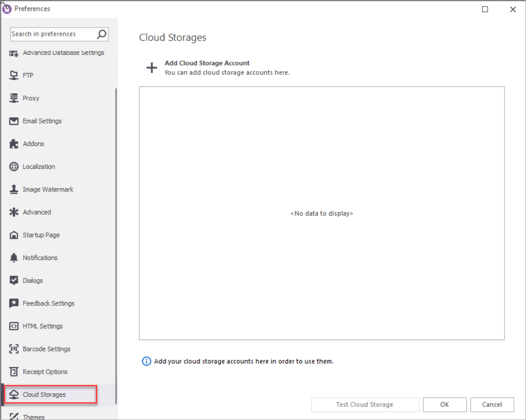Click the plus icon to add storage
The height and width of the screenshot is (420, 526).
[x=151, y=67]
